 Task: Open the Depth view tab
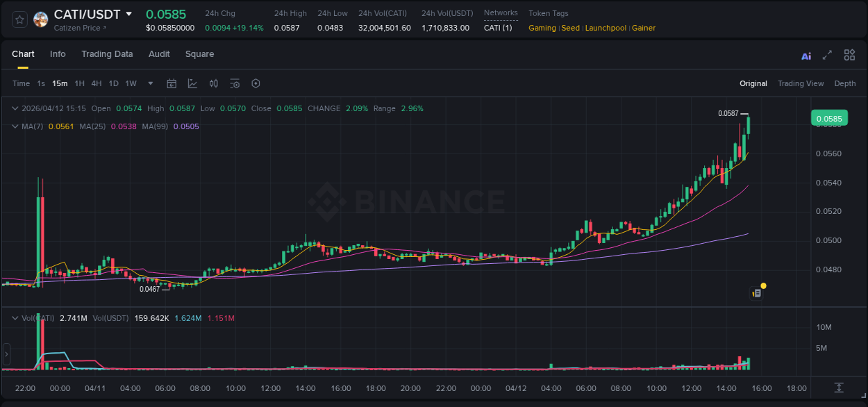point(844,83)
